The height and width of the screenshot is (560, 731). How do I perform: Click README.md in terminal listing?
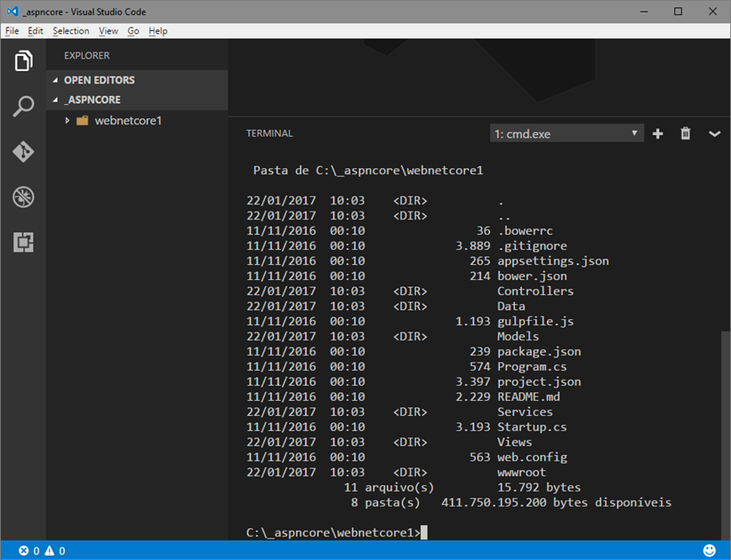[528, 396]
